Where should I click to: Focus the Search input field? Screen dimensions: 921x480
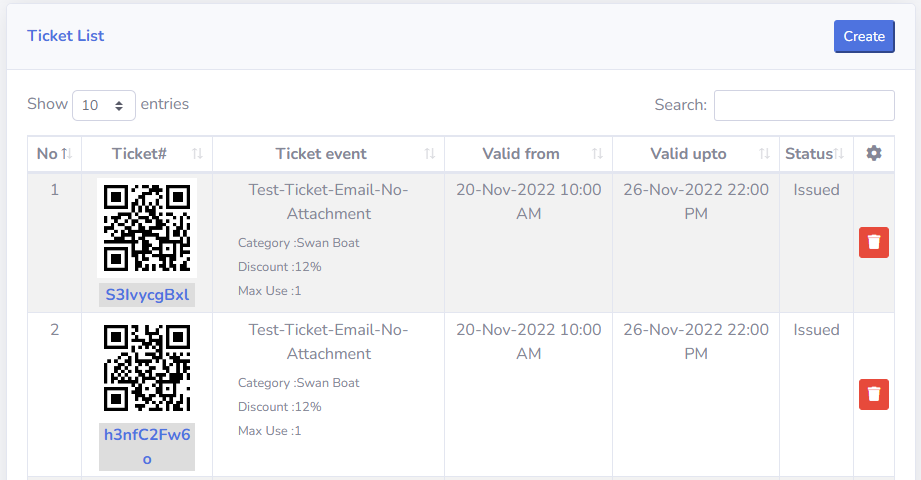pos(804,105)
